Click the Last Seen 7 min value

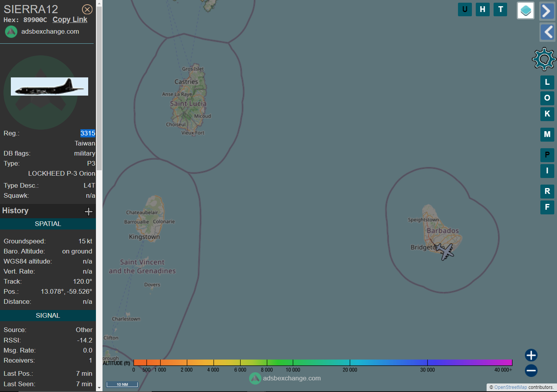[x=84, y=384]
